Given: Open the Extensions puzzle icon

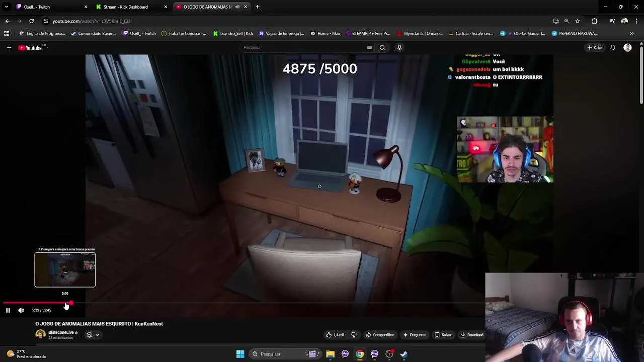Looking at the screenshot, I should pyautogui.click(x=594, y=21).
